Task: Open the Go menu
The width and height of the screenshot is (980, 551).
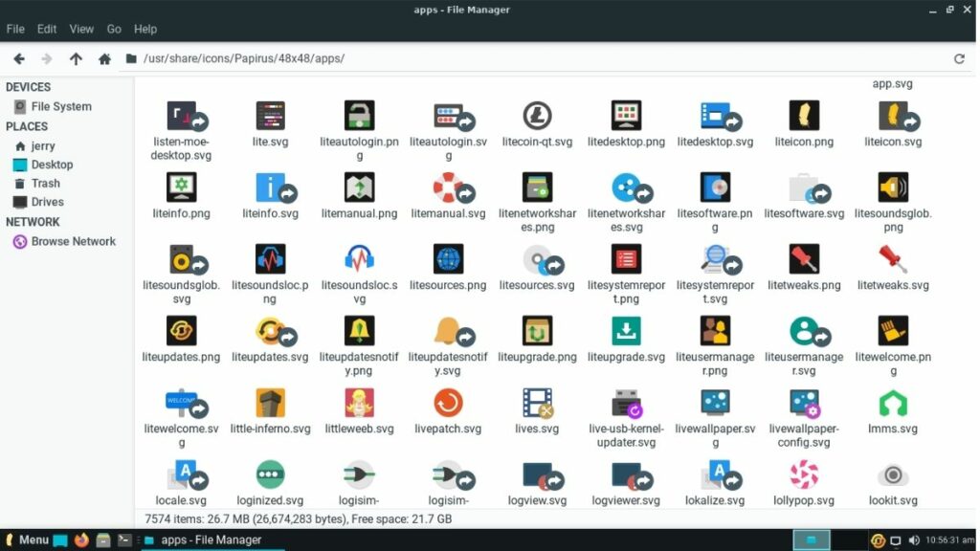Action: [x=114, y=29]
